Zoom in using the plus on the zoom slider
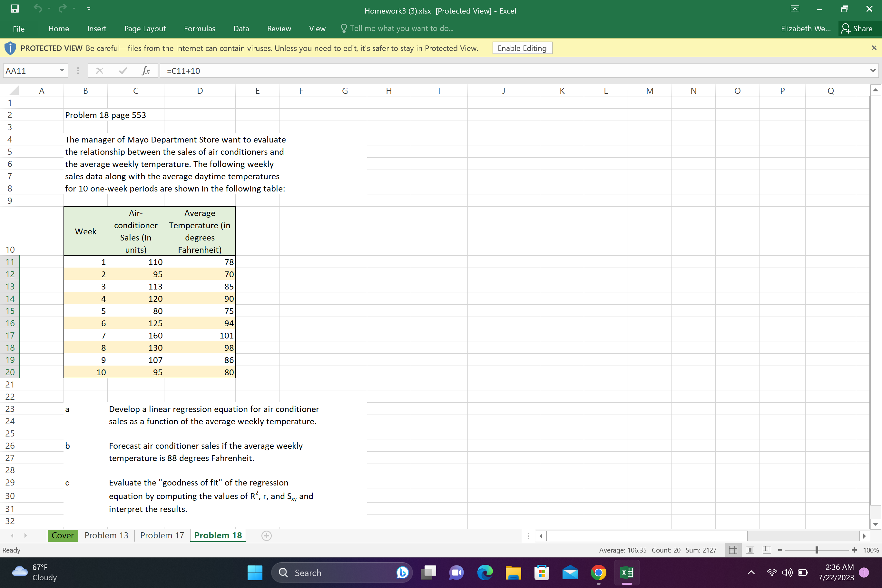Screen dimensions: 882x588 click(854, 550)
